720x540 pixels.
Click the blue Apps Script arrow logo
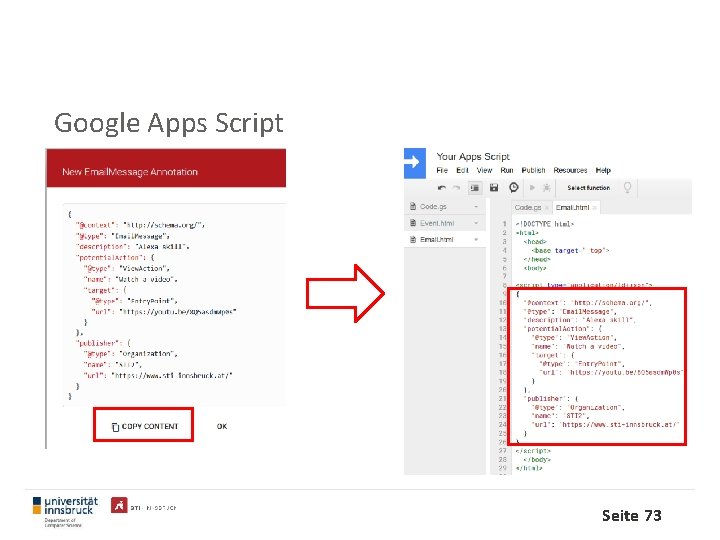[x=415, y=163]
